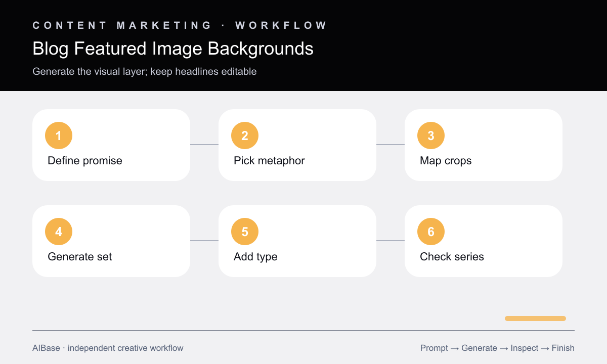Viewport: 607px width, 364px height.
Task: Select the "Check series" label
Action: 452,257
